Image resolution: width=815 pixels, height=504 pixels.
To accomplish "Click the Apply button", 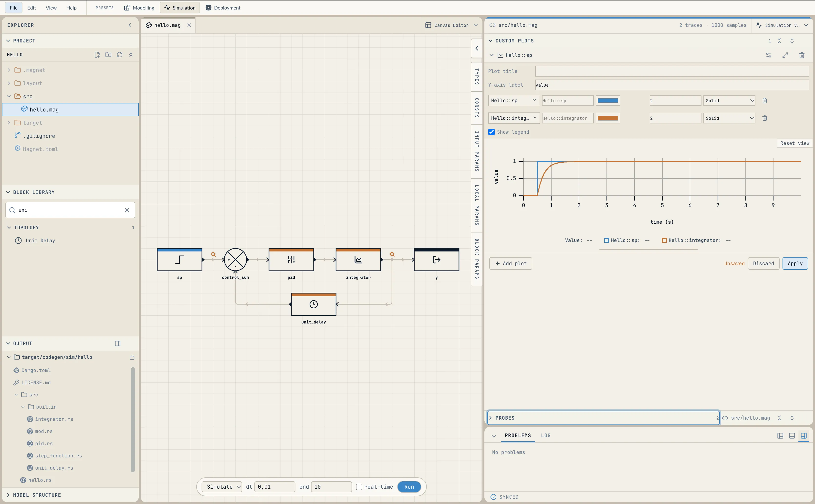I will pyautogui.click(x=795, y=264).
